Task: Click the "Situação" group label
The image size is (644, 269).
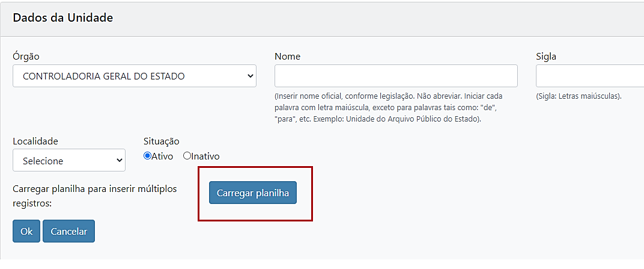Action: click(x=161, y=141)
